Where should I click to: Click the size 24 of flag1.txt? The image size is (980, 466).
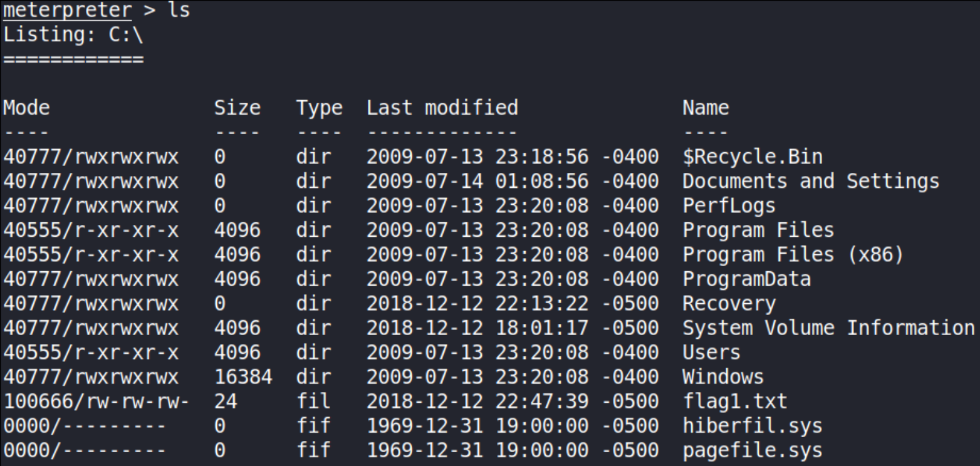click(226, 401)
